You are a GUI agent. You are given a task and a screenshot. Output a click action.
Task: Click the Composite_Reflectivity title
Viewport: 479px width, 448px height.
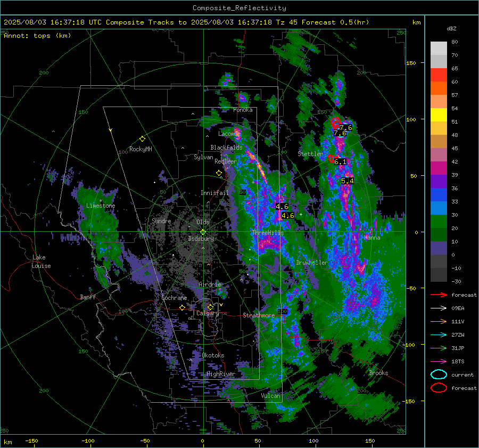[x=240, y=8]
